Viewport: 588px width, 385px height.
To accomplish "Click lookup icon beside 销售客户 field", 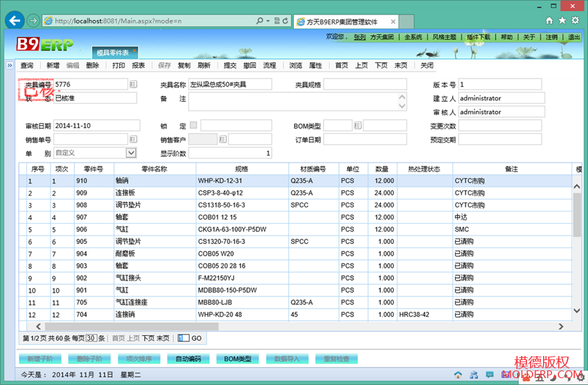I will point(223,140).
